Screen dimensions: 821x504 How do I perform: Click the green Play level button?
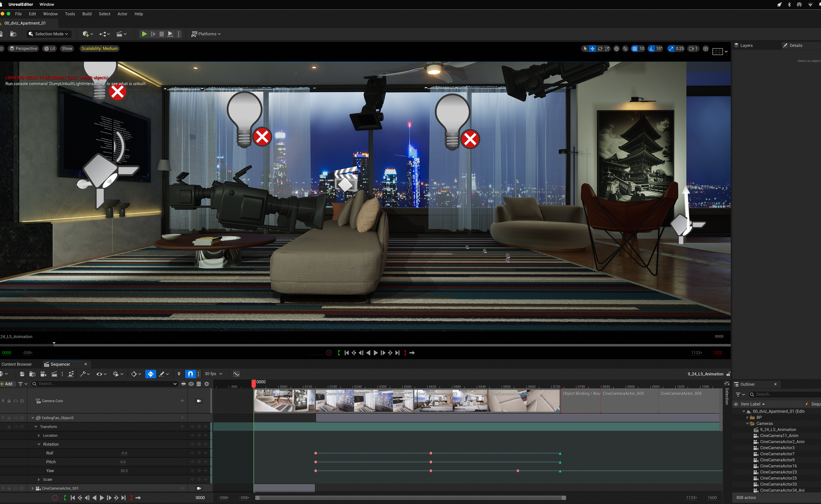144,34
